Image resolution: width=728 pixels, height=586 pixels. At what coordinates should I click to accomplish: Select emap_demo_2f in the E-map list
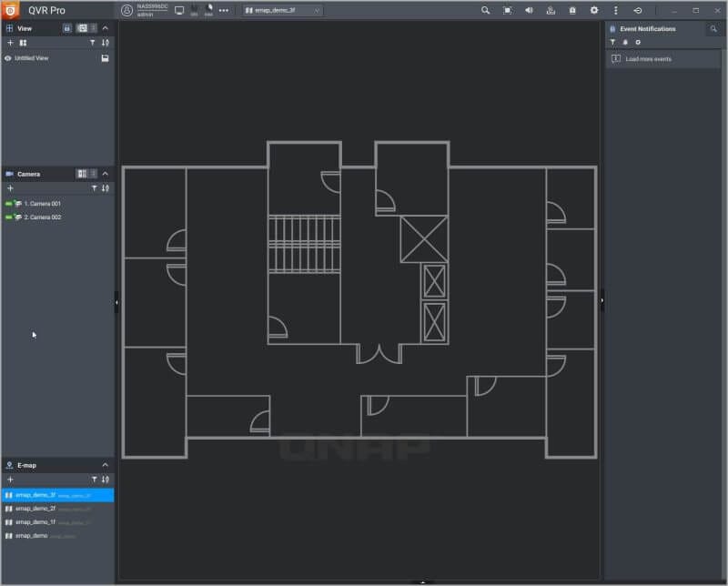pos(36,509)
